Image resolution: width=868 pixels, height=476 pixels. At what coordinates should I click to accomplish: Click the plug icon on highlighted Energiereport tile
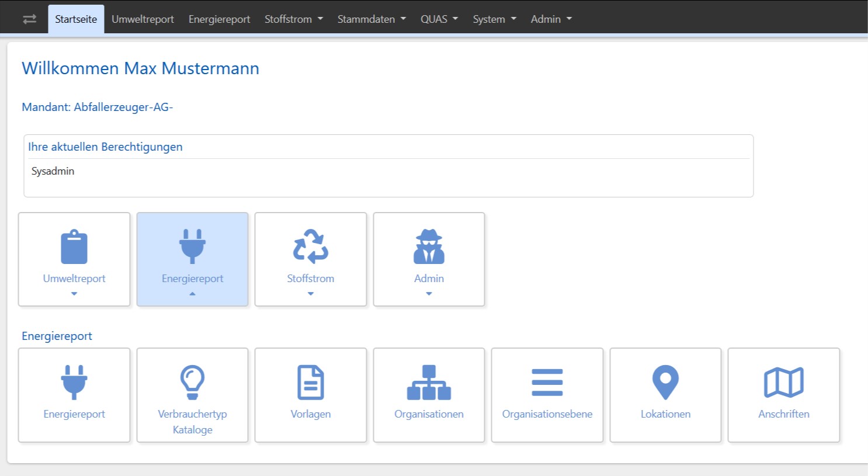[x=192, y=246]
